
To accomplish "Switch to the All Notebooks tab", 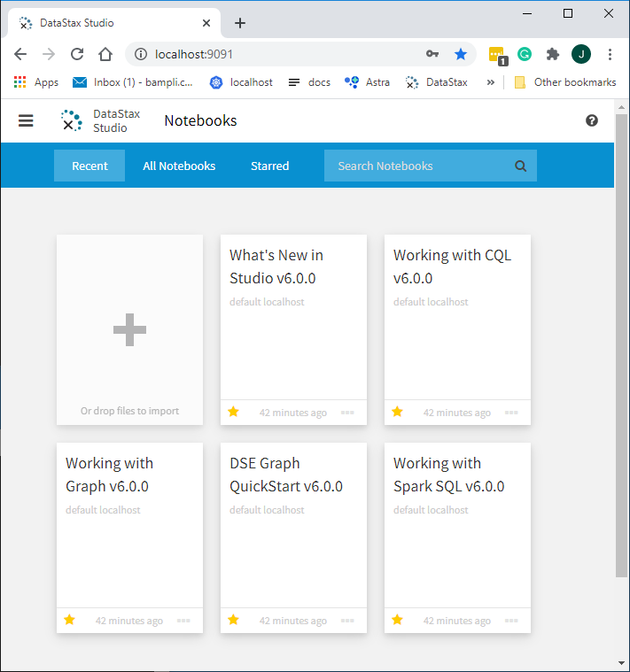I will click(x=179, y=166).
